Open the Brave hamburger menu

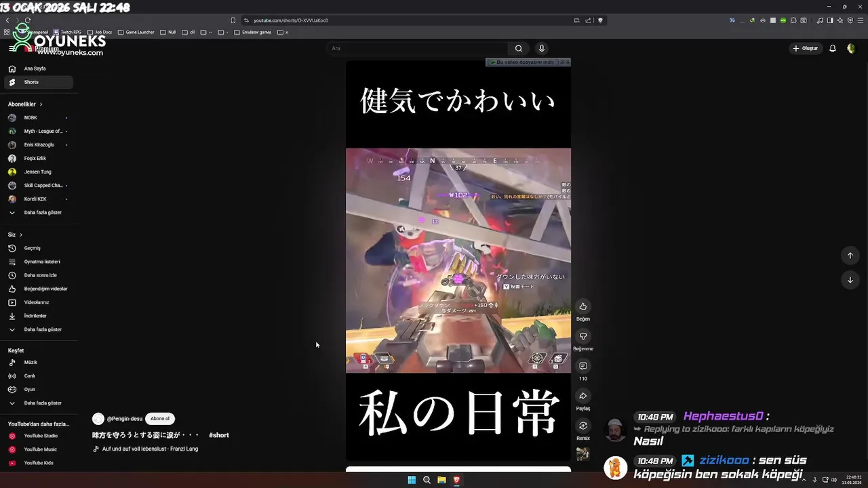click(861, 20)
